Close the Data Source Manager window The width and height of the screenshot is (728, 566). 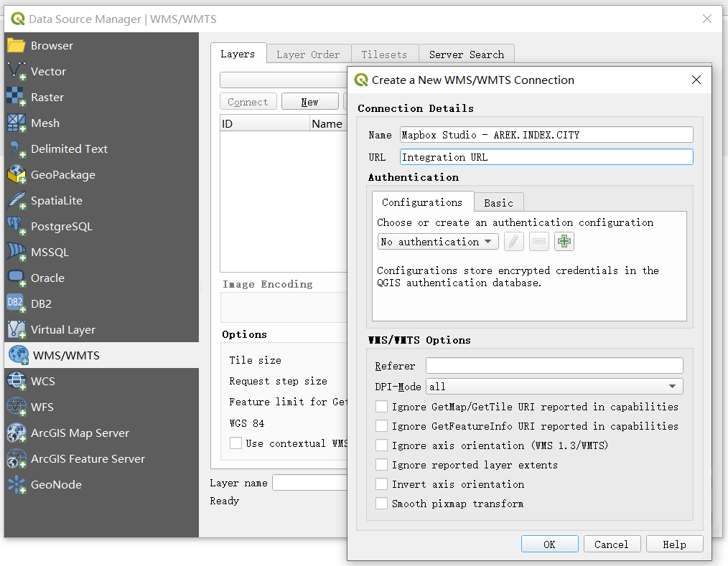click(707, 19)
